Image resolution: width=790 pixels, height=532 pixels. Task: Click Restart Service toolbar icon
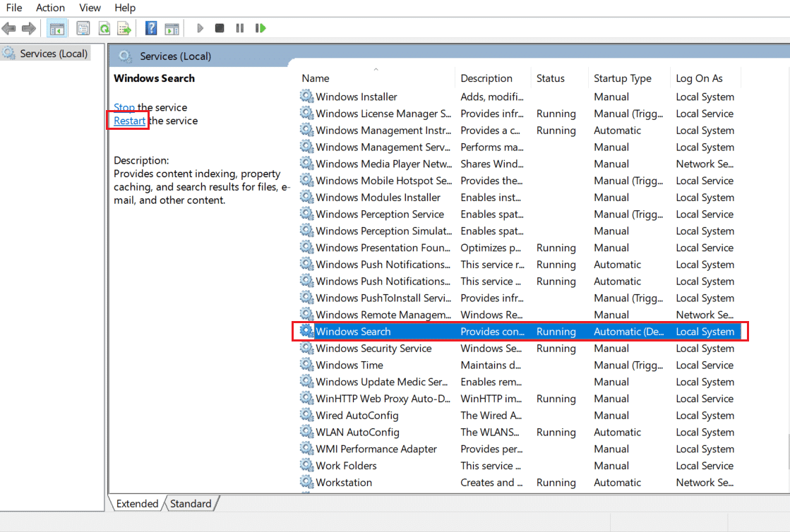coord(261,28)
